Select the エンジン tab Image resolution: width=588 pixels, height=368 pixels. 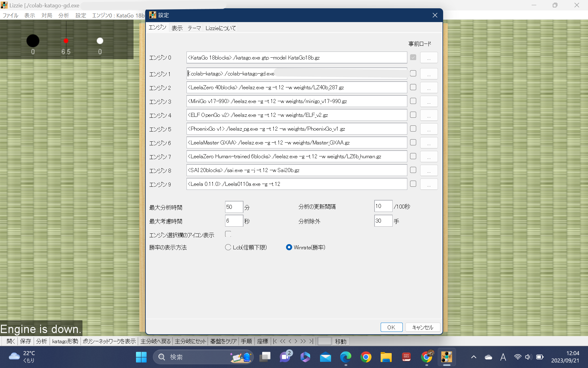point(157,27)
